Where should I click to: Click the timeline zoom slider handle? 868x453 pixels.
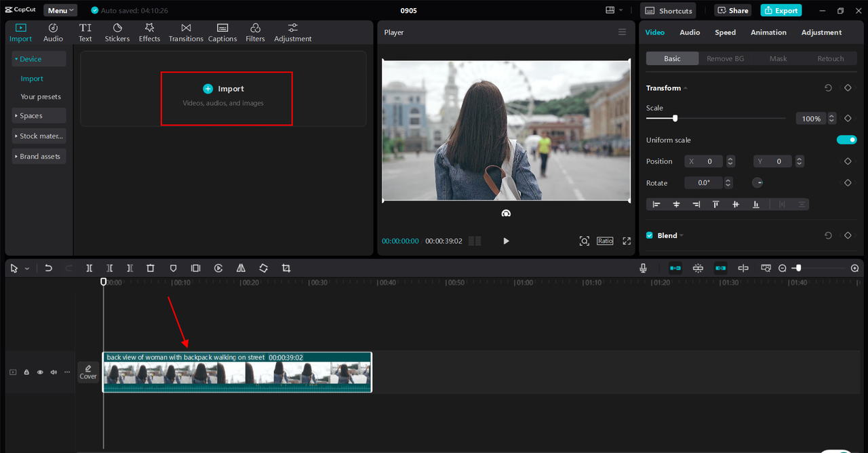pos(798,269)
